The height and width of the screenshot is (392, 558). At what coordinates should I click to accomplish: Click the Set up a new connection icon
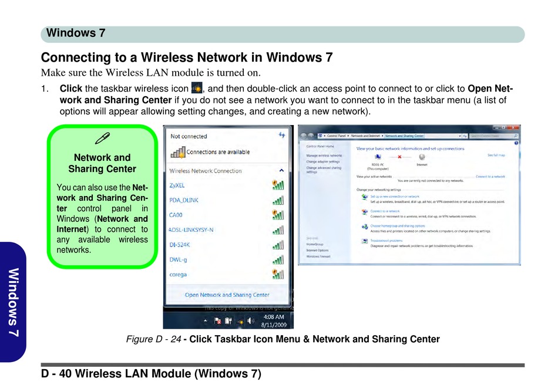tap(364, 197)
